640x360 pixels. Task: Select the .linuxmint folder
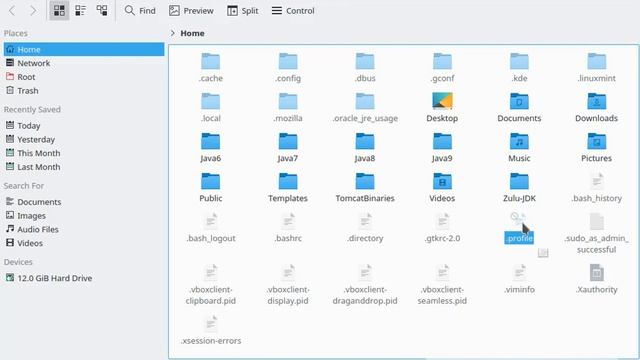(596, 68)
